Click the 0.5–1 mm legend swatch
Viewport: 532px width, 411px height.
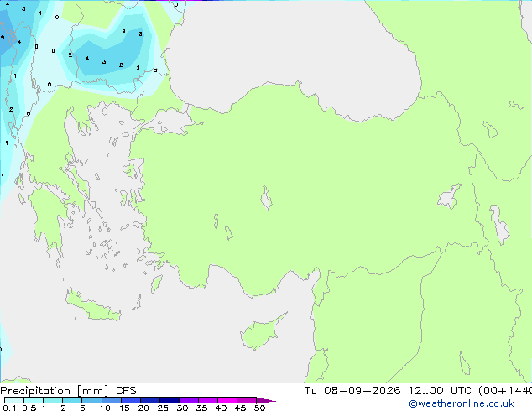(x=34, y=400)
